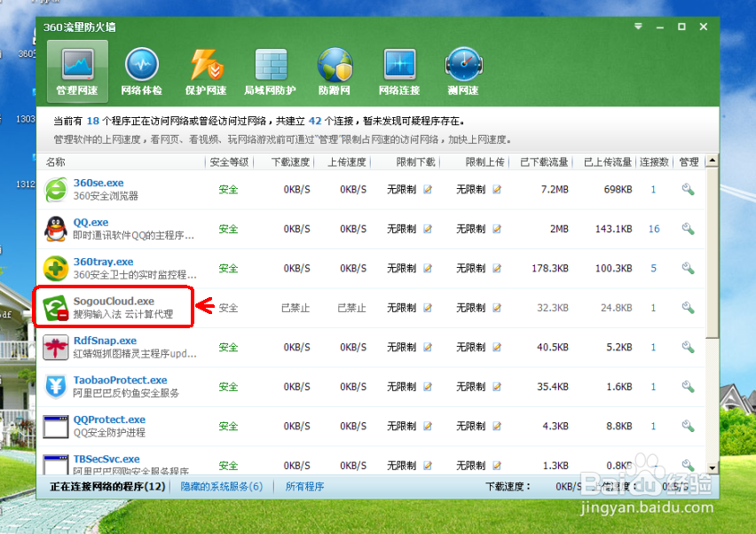Image resolution: width=756 pixels, height=534 pixels.
Task: Switch to 正在连接网络的程序(12) tab
Action: click(x=107, y=487)
